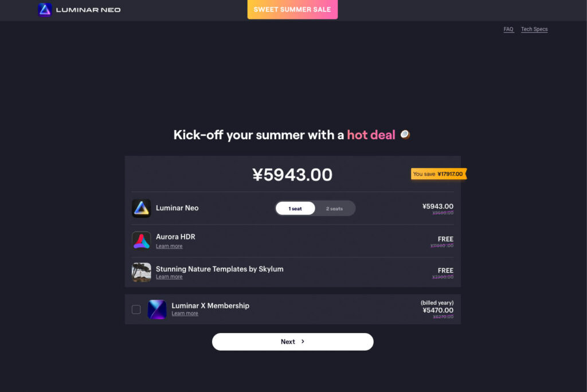Click the Sweet Summer Sale banner
This screenshot has width=587, height=392.
coord(292,9)
